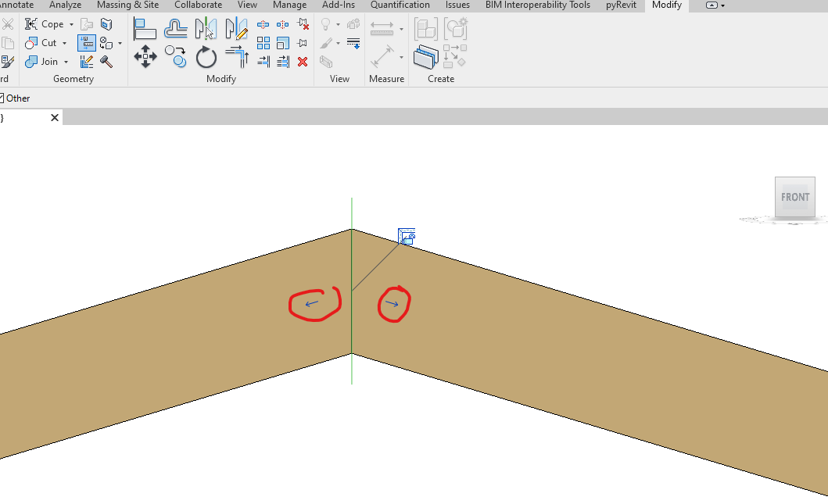Expand the Cut dropdown menu
Viewport: 828px width, 504px height.
coord(64,42)
